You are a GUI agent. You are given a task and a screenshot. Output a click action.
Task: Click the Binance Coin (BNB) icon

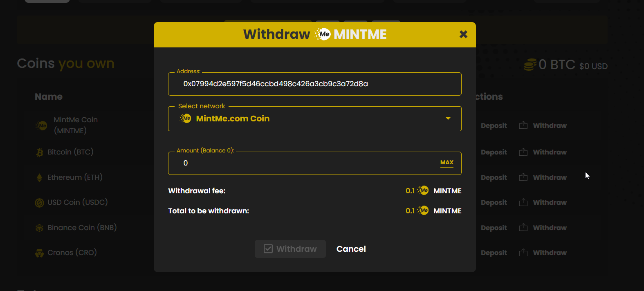click(x=40, y=228)
